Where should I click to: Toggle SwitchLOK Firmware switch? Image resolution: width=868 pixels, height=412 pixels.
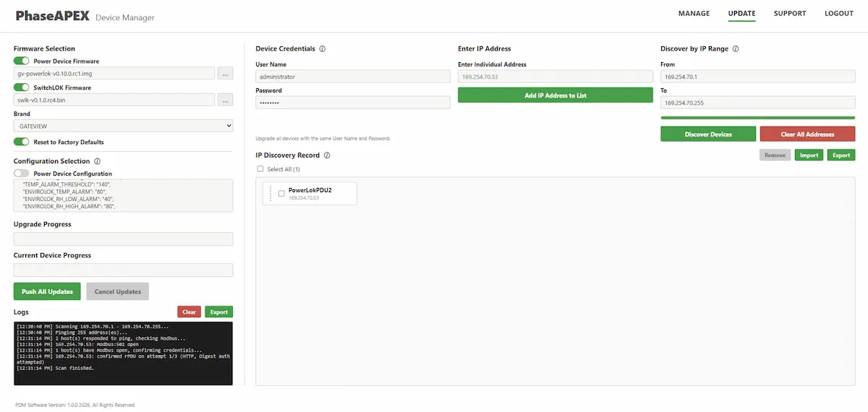pos(22,87)
